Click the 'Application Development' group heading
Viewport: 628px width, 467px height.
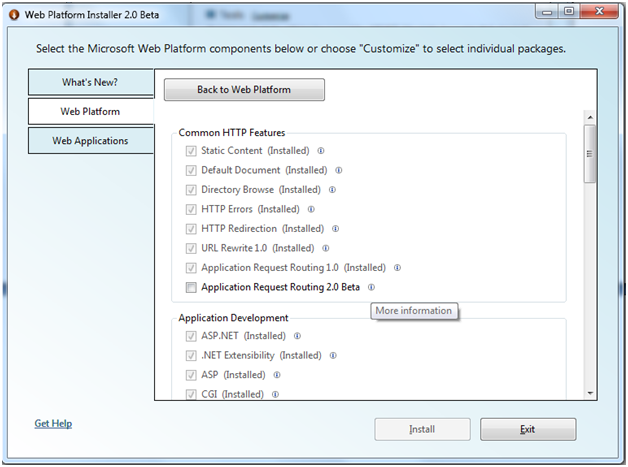point(233,318)
